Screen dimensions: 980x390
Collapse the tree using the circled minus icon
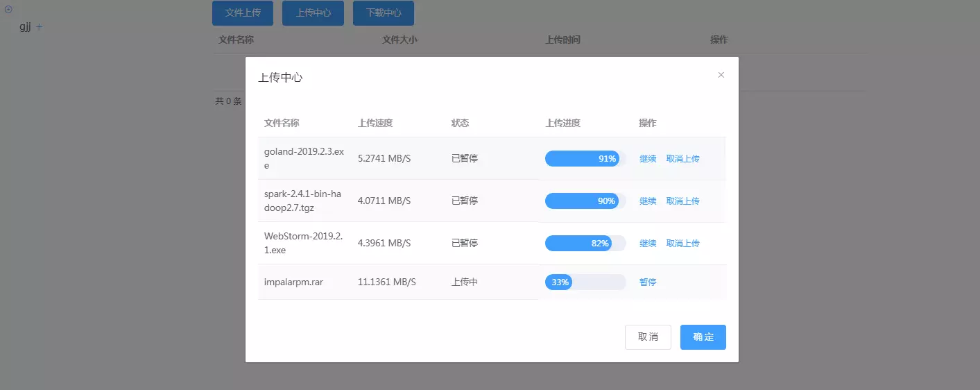(8, 9)
